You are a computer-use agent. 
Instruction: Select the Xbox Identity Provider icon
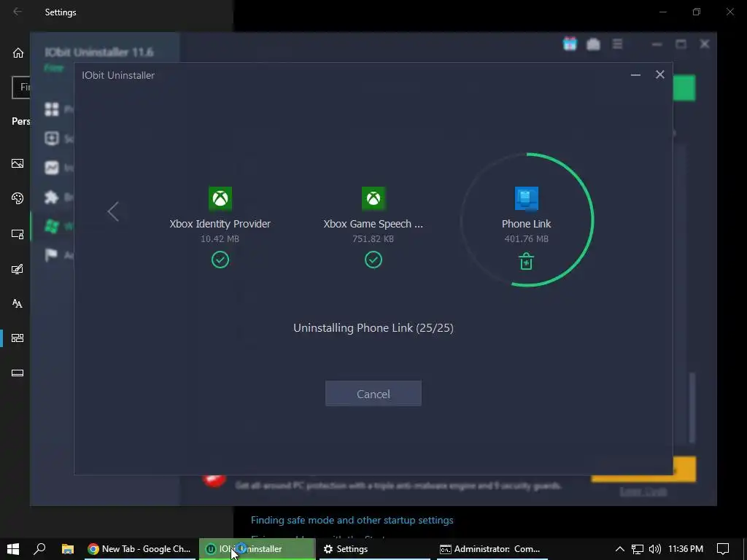point(220,198)
